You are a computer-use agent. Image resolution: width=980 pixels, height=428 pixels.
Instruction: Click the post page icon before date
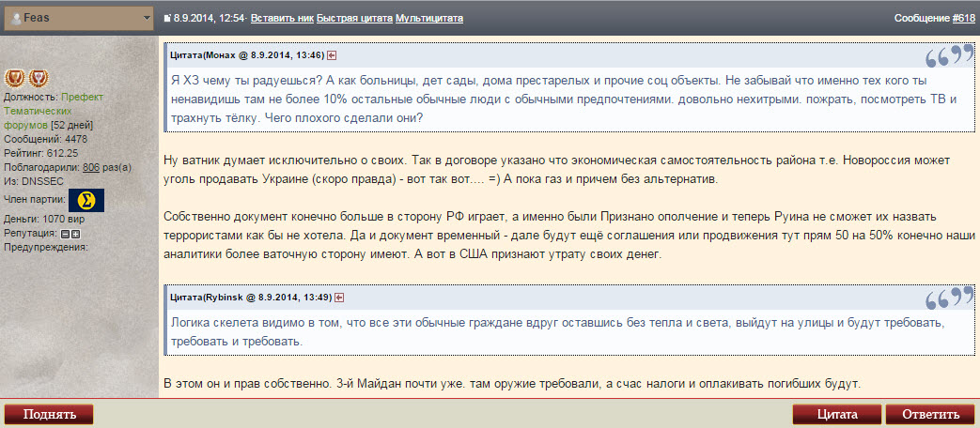pos(167,19)
